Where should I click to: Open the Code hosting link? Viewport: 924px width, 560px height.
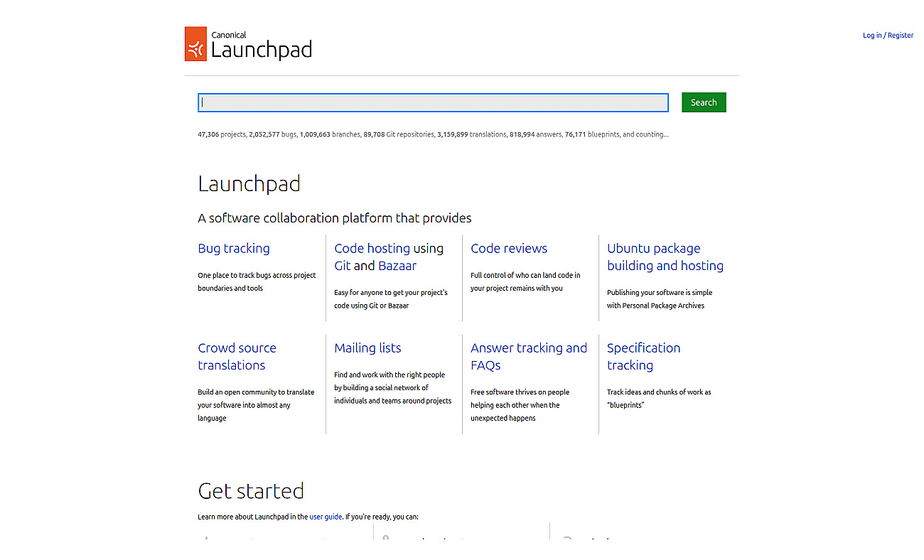[372, 248]
